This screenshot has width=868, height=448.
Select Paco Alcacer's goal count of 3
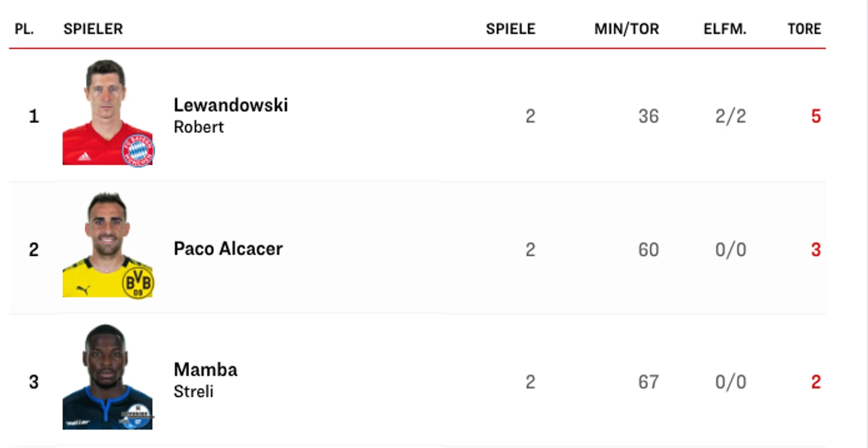click(816, 249)
